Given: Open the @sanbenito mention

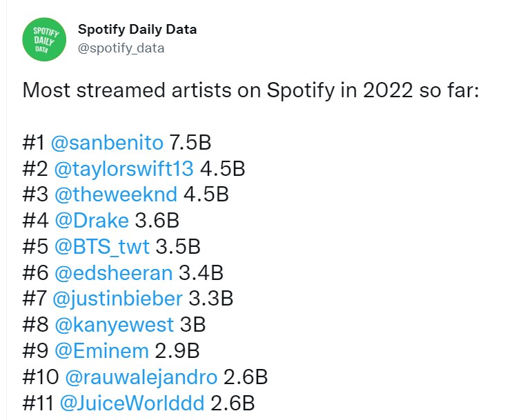Looking at the screenshot, I should pyautogui.click(x=107, y=143).
